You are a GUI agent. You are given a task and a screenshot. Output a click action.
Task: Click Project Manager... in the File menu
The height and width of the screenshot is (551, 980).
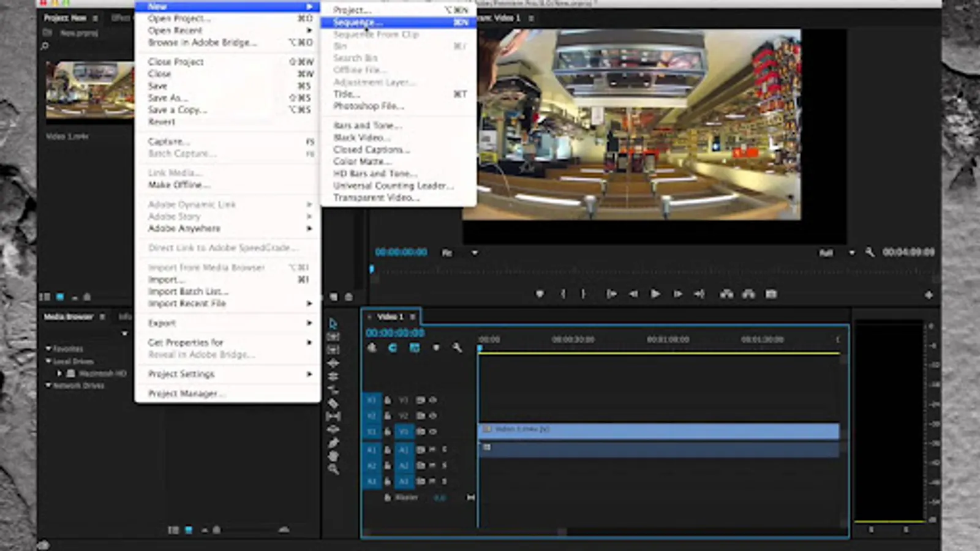pyautogui.click(x=186, y=394)
